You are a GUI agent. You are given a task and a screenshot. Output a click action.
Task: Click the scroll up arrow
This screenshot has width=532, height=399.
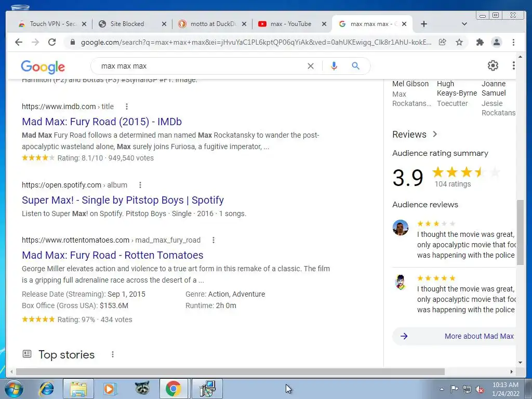click(520, 57)
